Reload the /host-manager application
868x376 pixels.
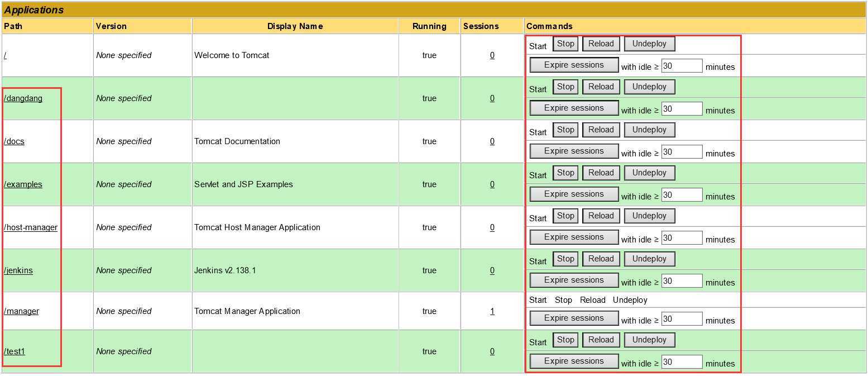[x=601, y=216]
